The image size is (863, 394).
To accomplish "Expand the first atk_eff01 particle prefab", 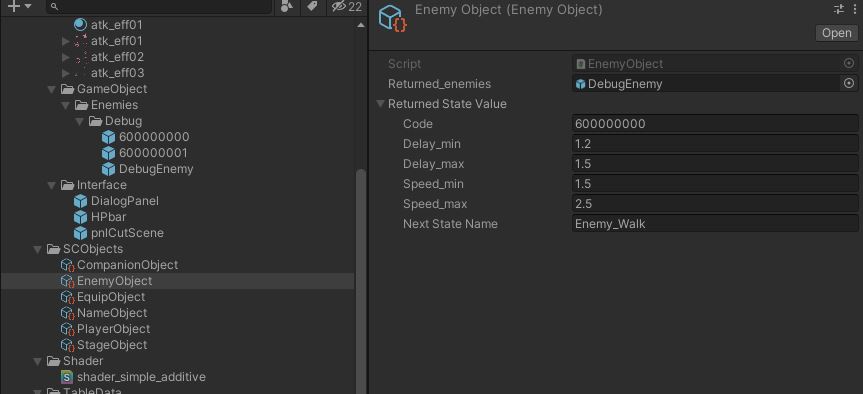I will pos(66,41).
